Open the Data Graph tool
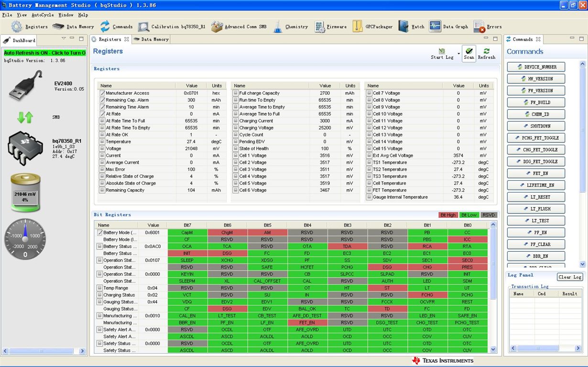This screenshot has width=588, height=367. 435,26
